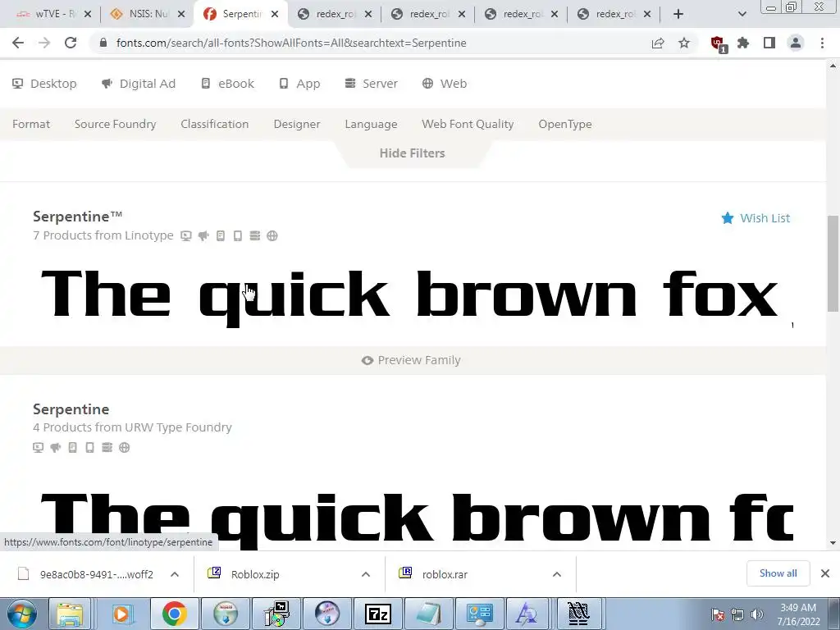Image resolution: width=840 pixels, height=630 pixels.
Task: Open options for roblox.rar download
Action: (557, 574)
